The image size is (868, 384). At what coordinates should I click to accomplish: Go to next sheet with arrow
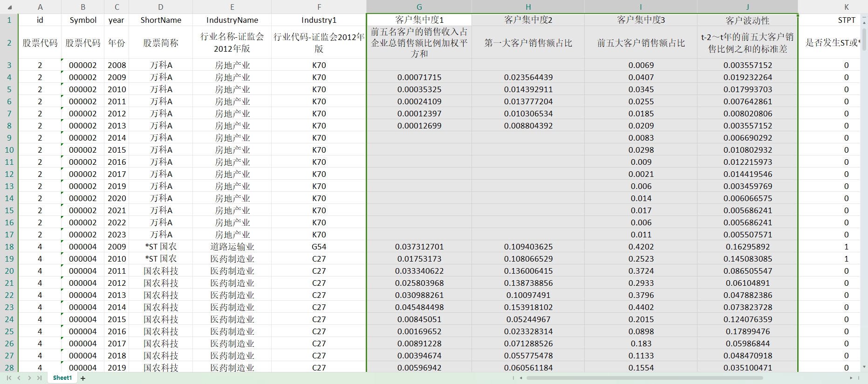click(29, 378)
